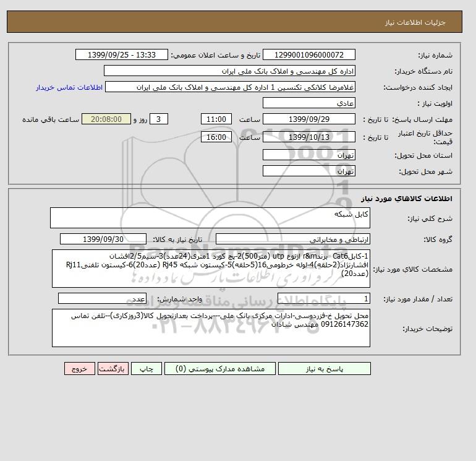
Task: Click the جزئیات اطلاعات نیاز header title
Action: pyautogui.click(x=415, y=22)
